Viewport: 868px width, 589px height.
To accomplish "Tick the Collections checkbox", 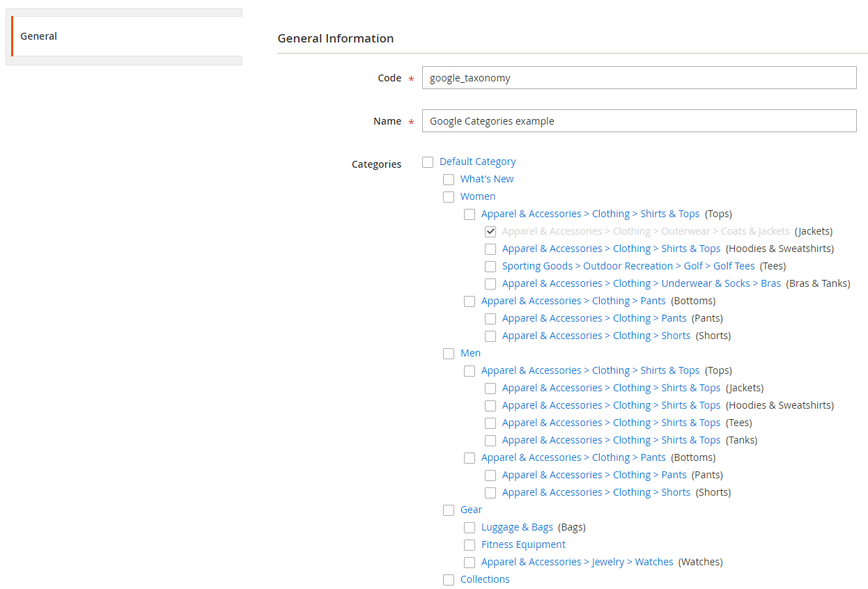I will point(449,580).
